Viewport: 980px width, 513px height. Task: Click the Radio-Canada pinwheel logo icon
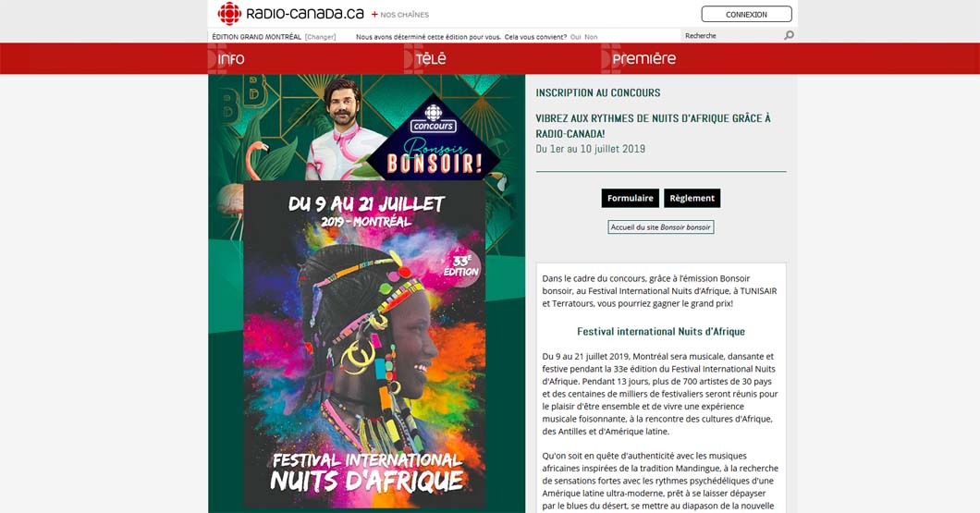tap(229, 13)
